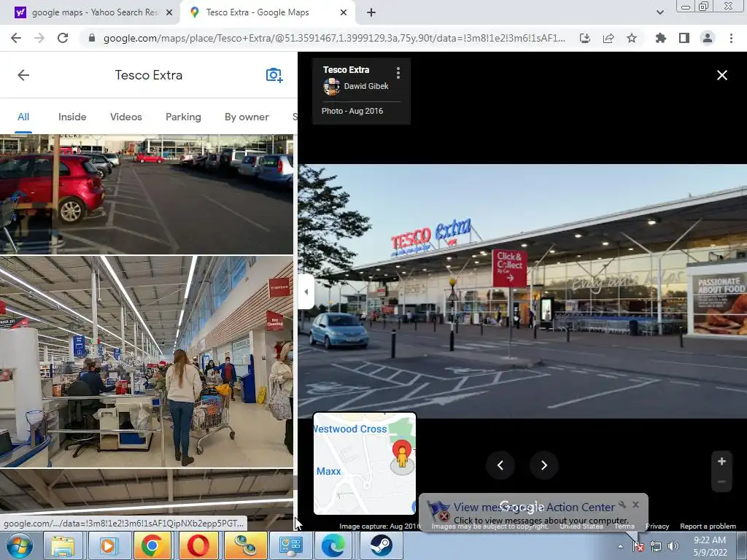Screen dimensions: 747x560
Task: Open File Explorer from taskbar
Action: tap(63, 545)
